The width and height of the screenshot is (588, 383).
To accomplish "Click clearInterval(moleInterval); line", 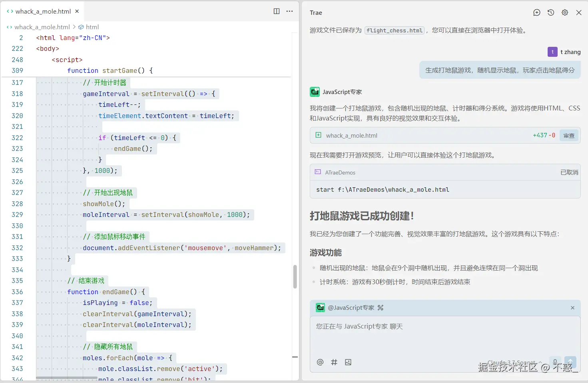I will click(137, 325).
